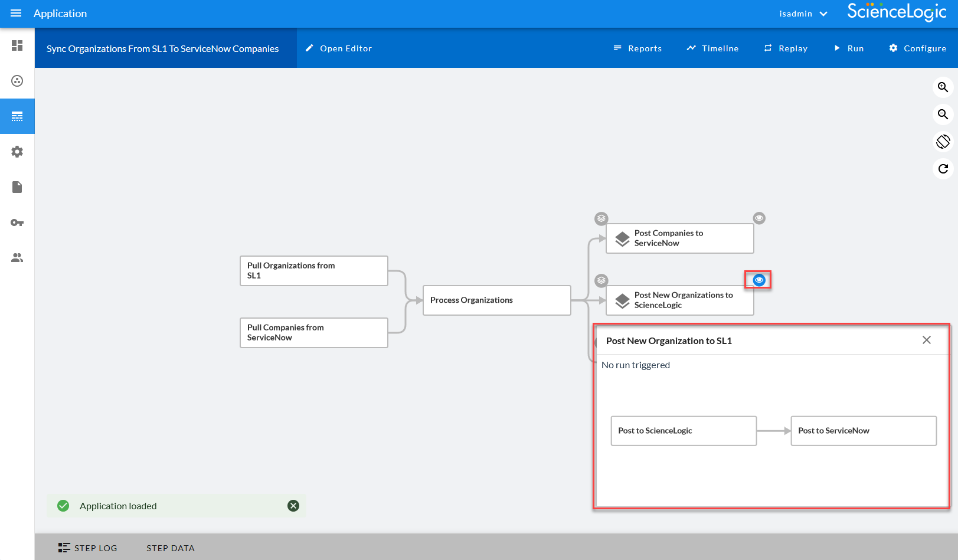Open the Credentials key icon in sidebar
The height and width of the screenshot is (560, 958).
17,222
